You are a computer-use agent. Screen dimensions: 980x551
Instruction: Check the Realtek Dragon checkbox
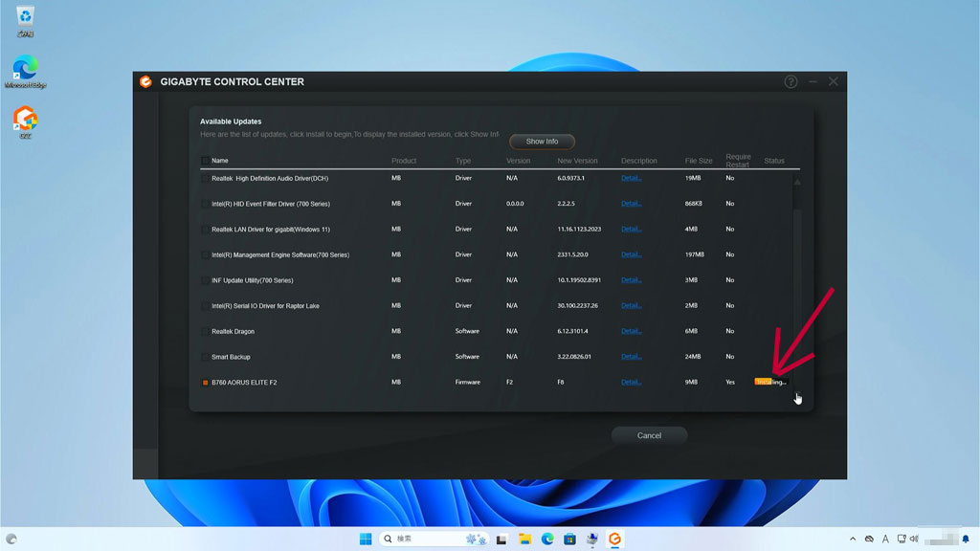205,332
